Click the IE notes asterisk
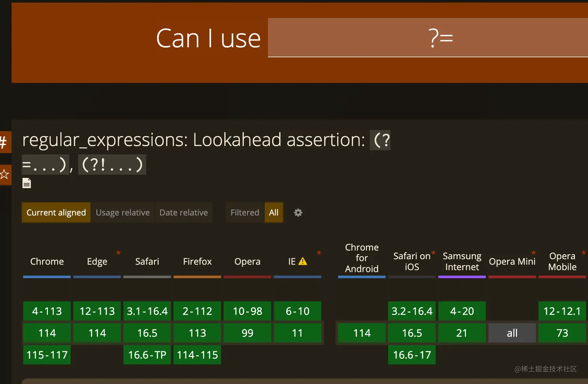The height and width of the screenshot is (384, 588). 319,253
